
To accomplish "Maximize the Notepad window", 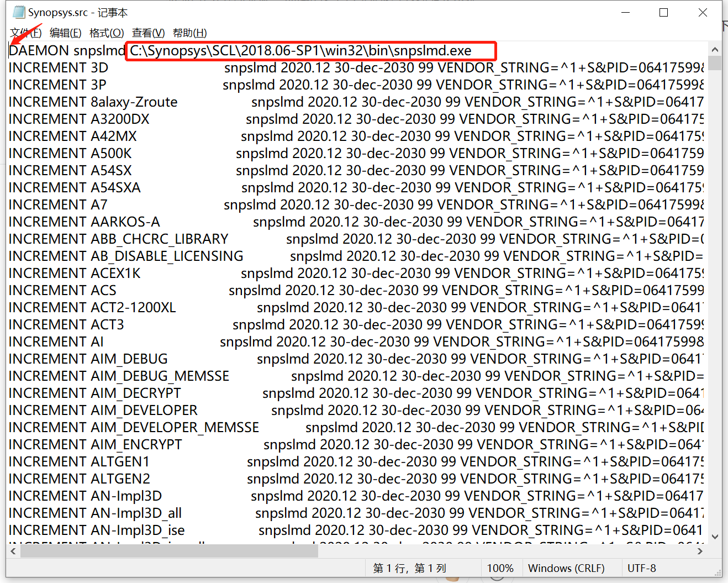I will pos(664,12).
